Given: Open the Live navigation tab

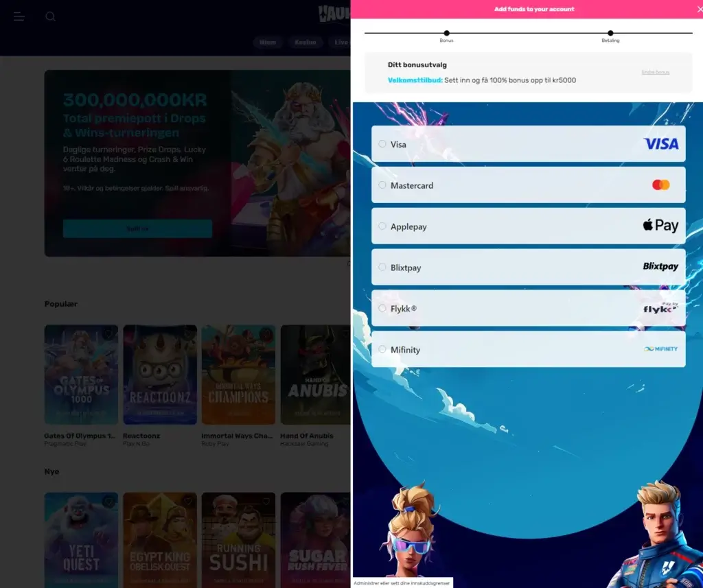Looking at the screenshot, I should tap(340, 42).
